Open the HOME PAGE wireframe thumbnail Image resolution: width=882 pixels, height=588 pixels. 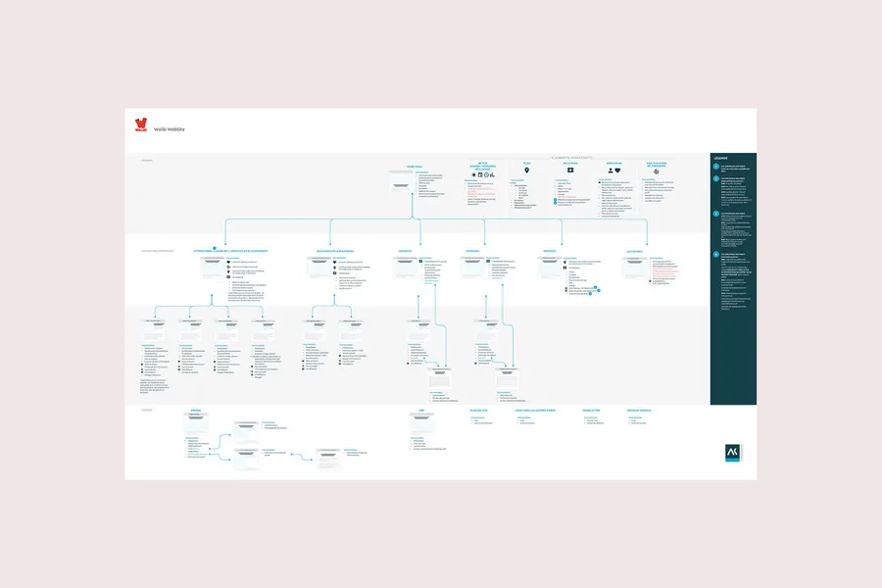401,180
